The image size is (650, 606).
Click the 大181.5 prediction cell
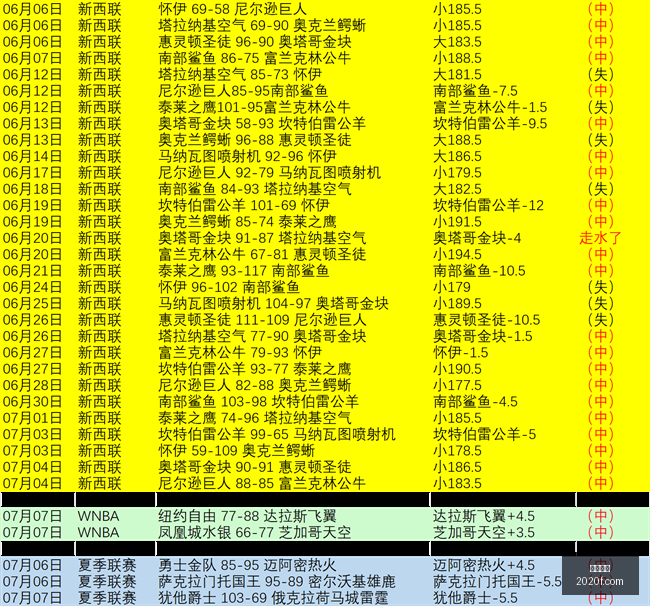pyautogui.click(x=457, y=74)
